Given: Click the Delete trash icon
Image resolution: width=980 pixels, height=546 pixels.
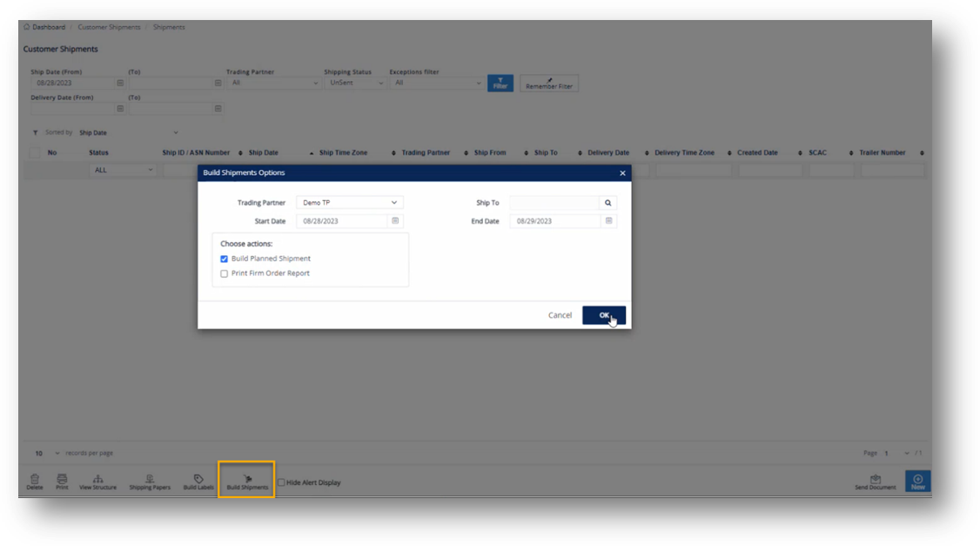Looking at the screenshot, I should click(35, 480).
